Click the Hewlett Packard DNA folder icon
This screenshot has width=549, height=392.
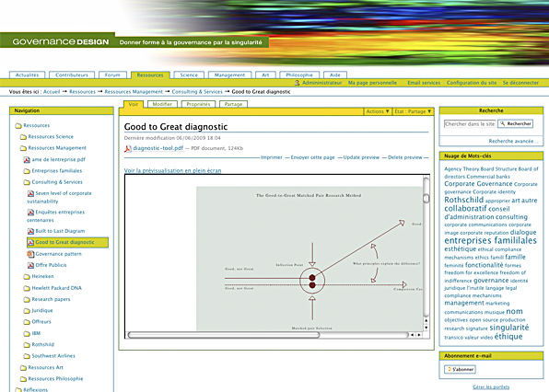click(x=27, y=288)
